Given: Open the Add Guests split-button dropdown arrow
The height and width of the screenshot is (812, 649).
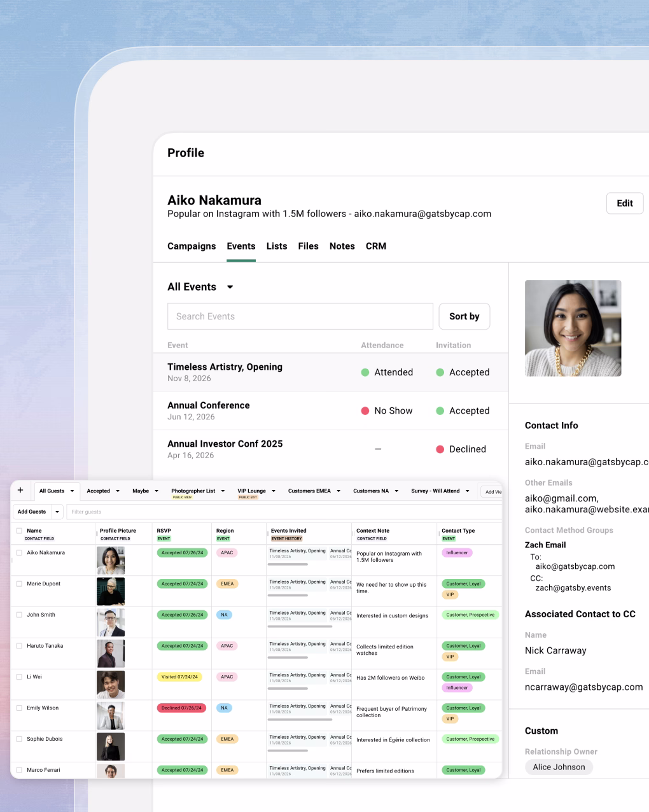Looking at the screenshot, I should pos(57,512).
